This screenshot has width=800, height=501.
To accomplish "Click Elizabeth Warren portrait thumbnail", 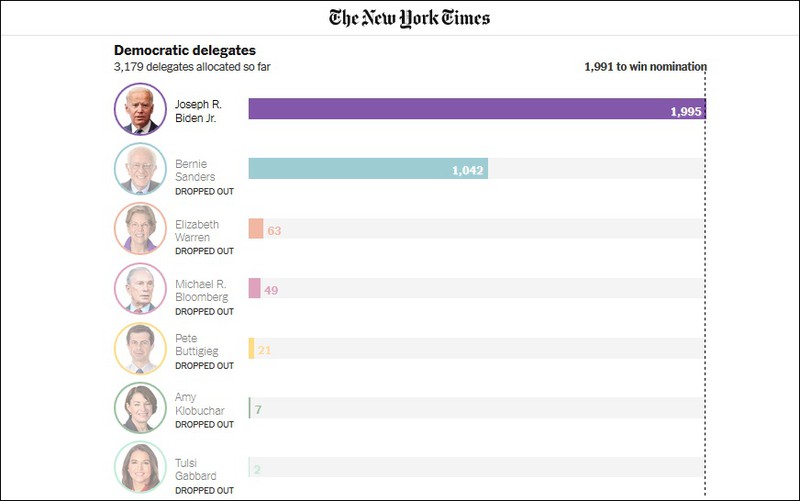I will tap(140, 229).
